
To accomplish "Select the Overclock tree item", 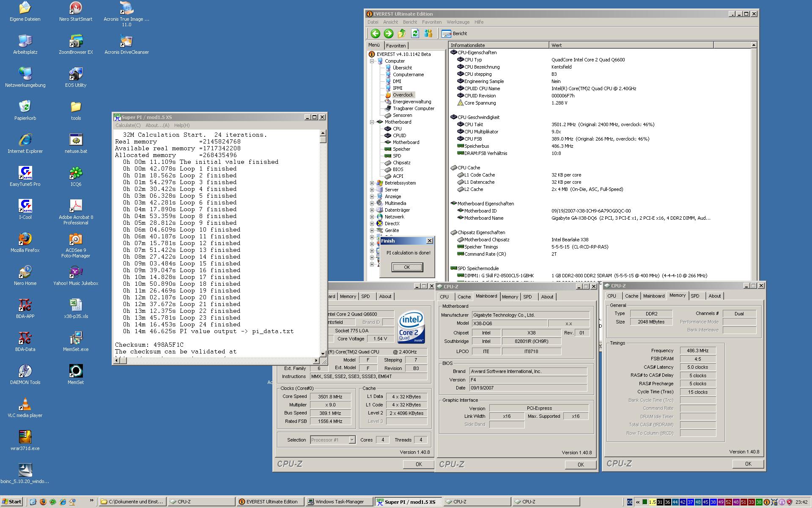I will click(x=403, y=95).
